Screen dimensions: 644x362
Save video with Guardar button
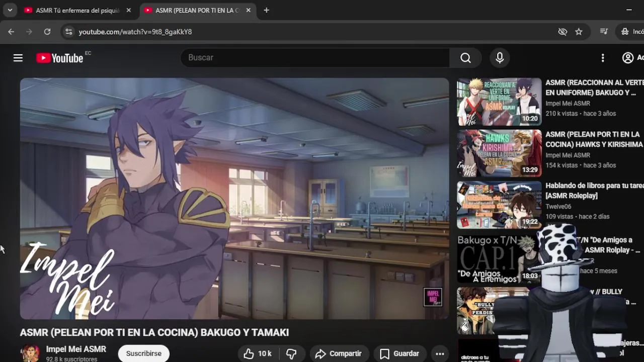[x=399, y=353]
